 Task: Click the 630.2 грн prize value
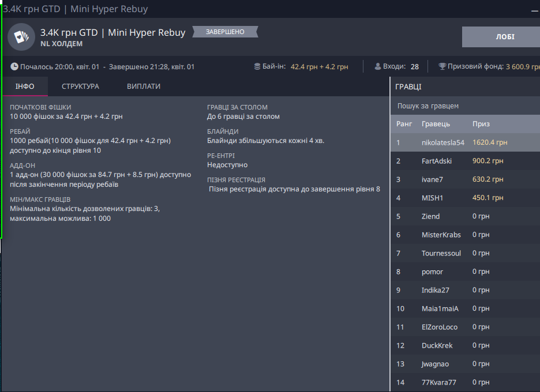[487, 179]
